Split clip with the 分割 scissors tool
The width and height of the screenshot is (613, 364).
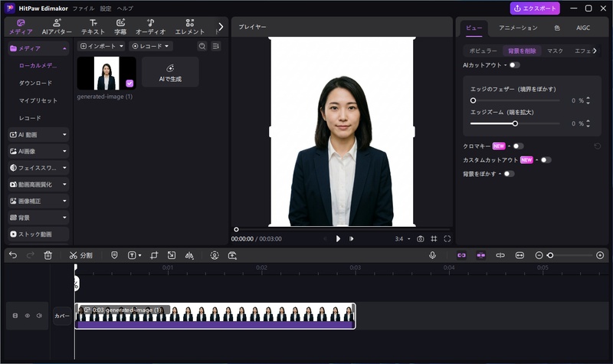click(80, 255)
